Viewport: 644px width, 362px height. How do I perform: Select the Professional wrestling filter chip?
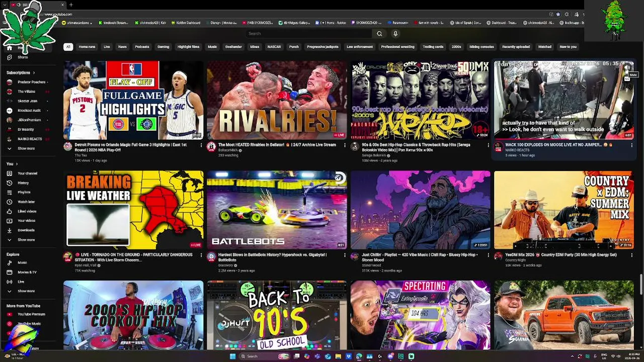[397, 47]
